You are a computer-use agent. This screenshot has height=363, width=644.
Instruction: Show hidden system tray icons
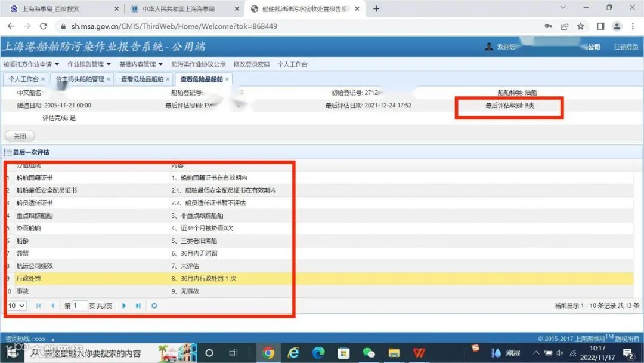536,353
